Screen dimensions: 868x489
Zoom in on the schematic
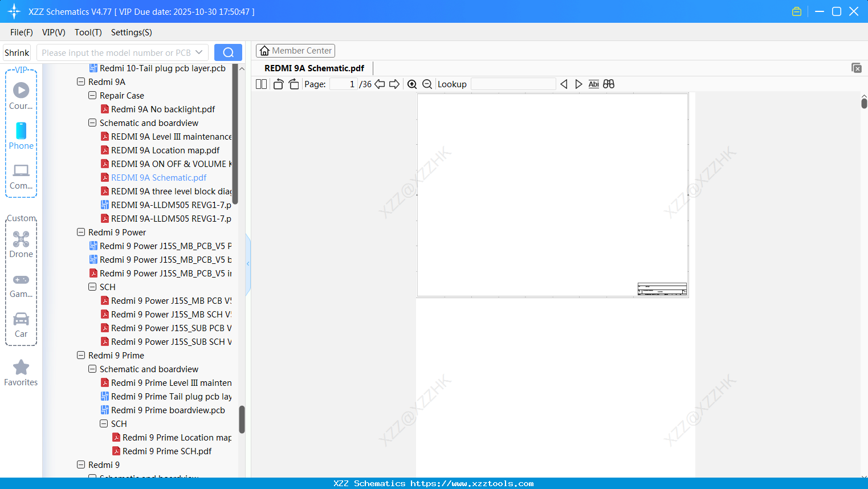point(412,84)
